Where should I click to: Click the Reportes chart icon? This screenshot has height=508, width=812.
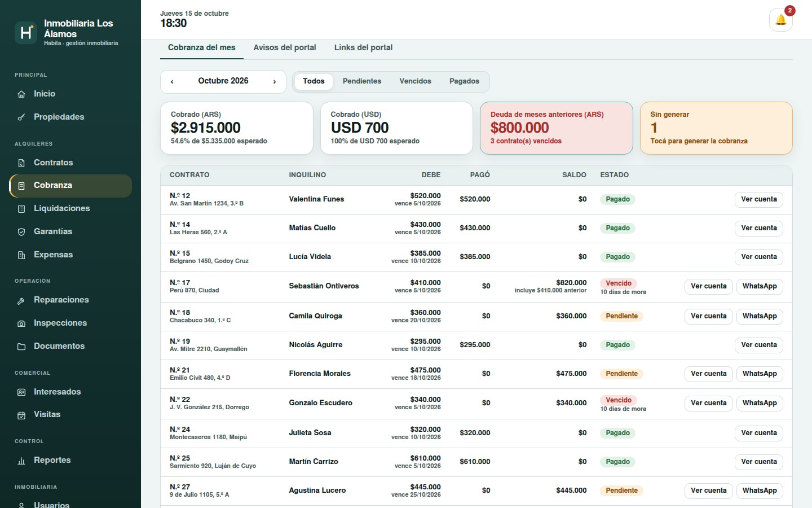[21, 461]
